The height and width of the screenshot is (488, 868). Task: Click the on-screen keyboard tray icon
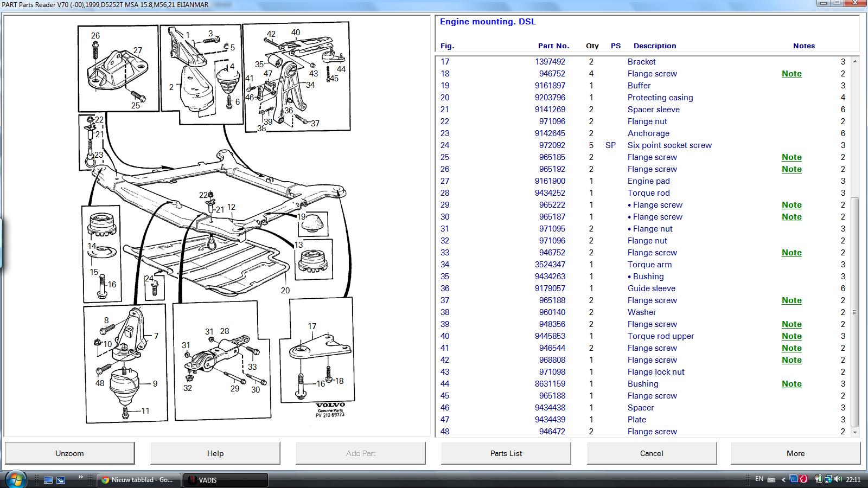point(772,479)
